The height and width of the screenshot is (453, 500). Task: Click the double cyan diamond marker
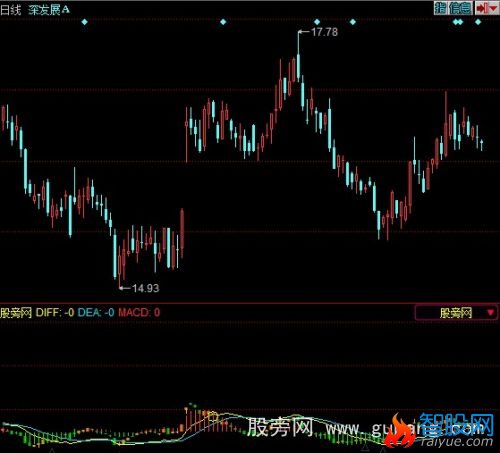click(x=458, y=22)
